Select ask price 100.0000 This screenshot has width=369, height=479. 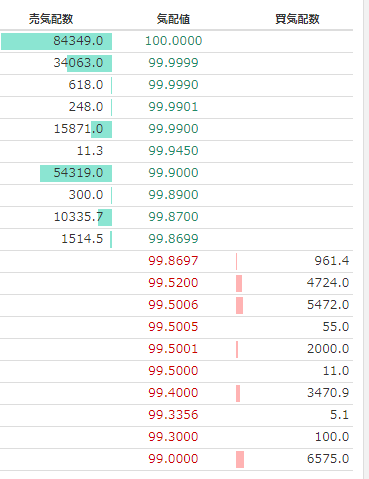pyautogui.click(x=174, y=41)
